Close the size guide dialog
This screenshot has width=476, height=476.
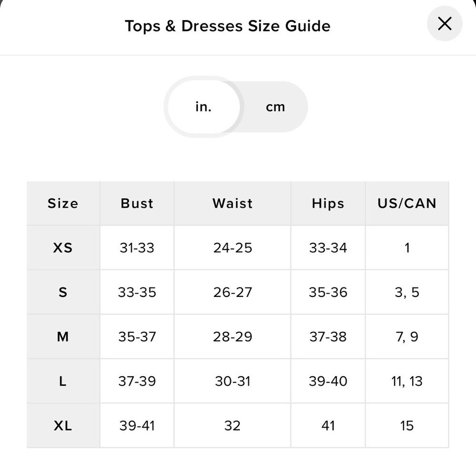pos(444,24)
